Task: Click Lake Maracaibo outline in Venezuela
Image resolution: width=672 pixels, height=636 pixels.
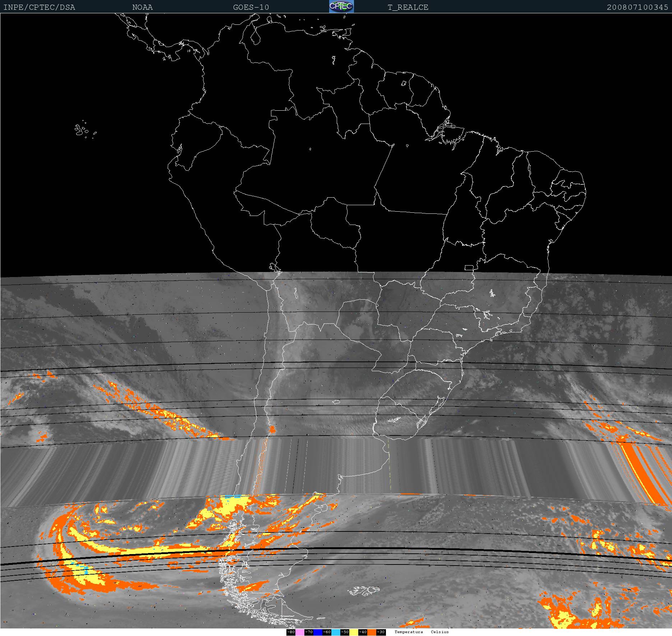Action: 256,36
